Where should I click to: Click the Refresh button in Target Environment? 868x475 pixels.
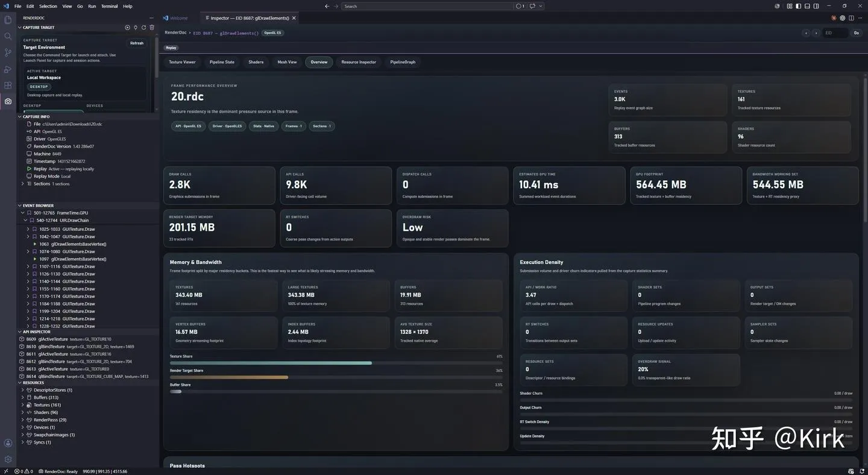[x=137, y=43]
